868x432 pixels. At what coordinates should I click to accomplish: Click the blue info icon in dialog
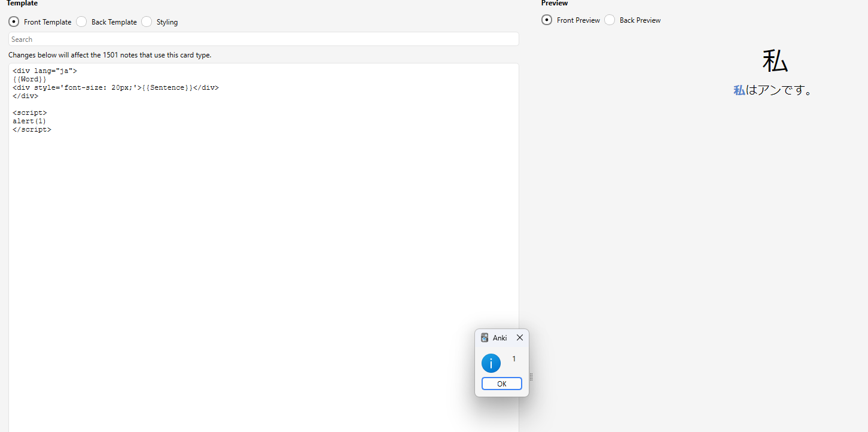pyautogui.click(x=491, y=363)
